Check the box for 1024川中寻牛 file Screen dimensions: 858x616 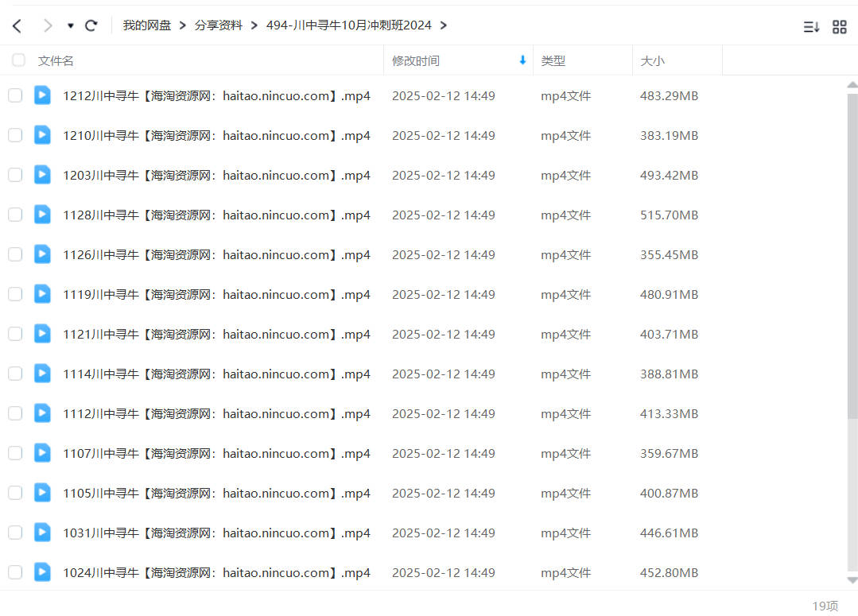(15, 572)
